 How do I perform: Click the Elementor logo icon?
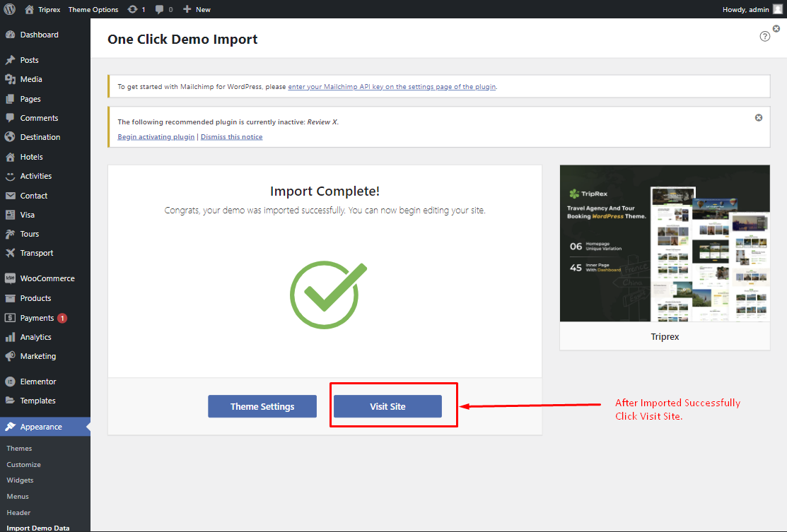pos(10,382)
